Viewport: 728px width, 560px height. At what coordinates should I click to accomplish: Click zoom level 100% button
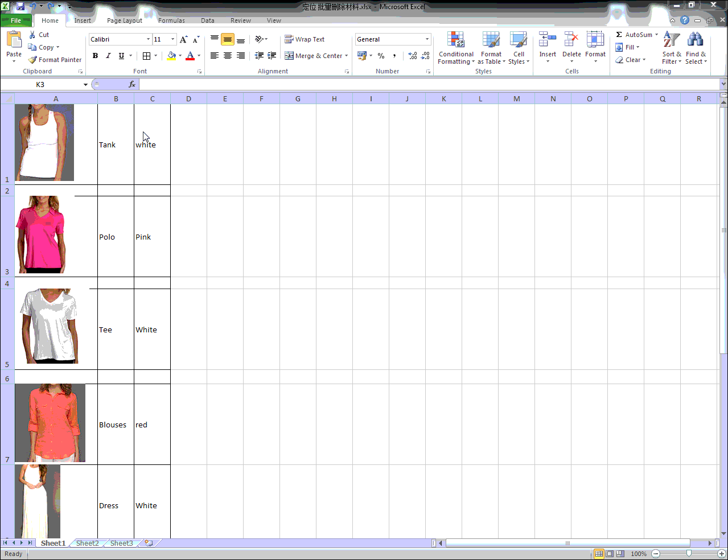click(639, 554)
